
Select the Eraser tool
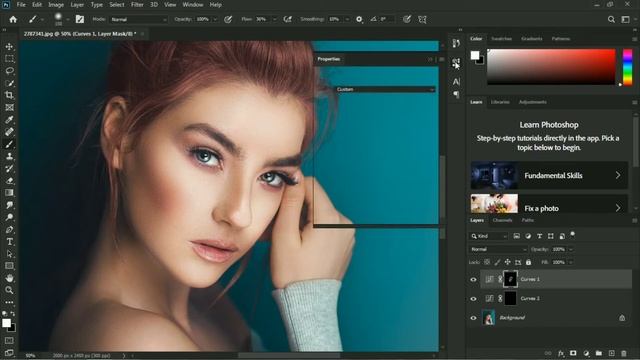(9, 181)
